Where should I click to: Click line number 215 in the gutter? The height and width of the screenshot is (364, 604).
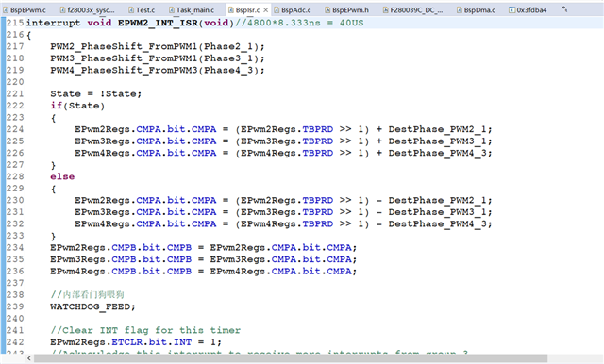point(15,23)
